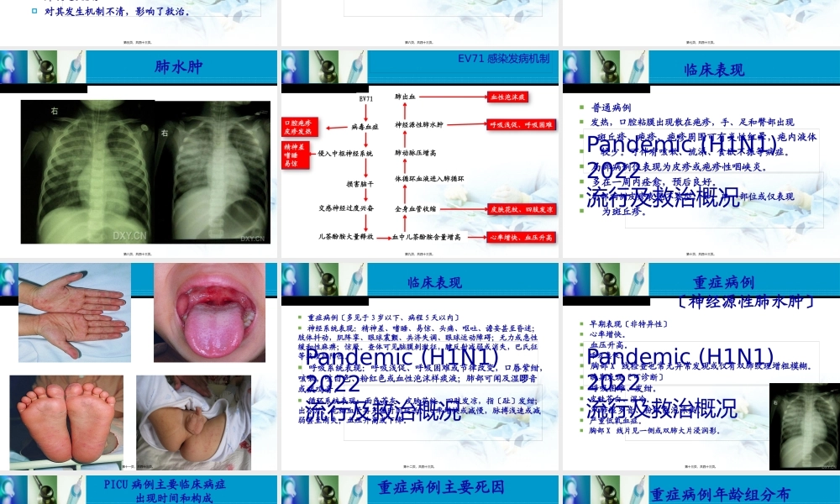Click the 为斑丘疹。 line
Screen dimensions: 840x504
tap(624, 212)
